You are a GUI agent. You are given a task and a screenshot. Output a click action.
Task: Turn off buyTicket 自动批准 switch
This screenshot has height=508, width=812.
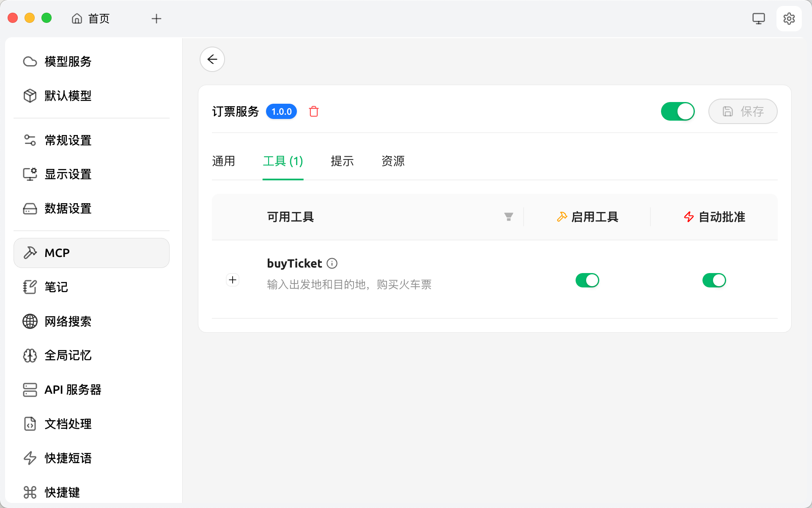(714, 280)
